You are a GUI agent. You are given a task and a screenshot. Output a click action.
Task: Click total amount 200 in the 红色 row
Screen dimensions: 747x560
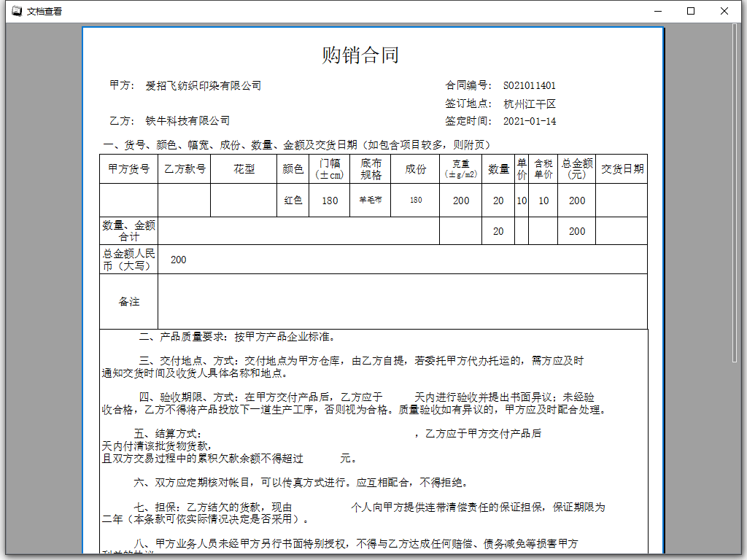[x=577, y=201]
